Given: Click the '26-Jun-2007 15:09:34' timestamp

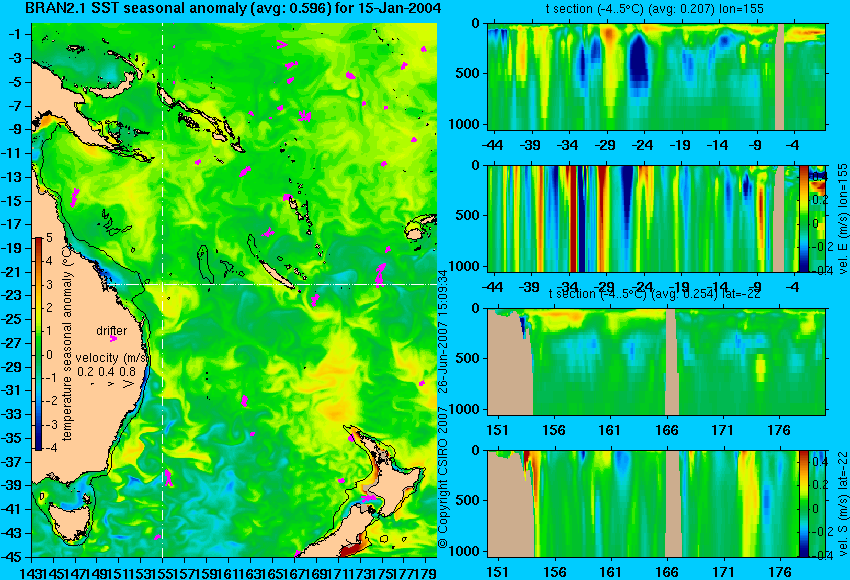Looking at the screenshot, I should pos(442,332).
